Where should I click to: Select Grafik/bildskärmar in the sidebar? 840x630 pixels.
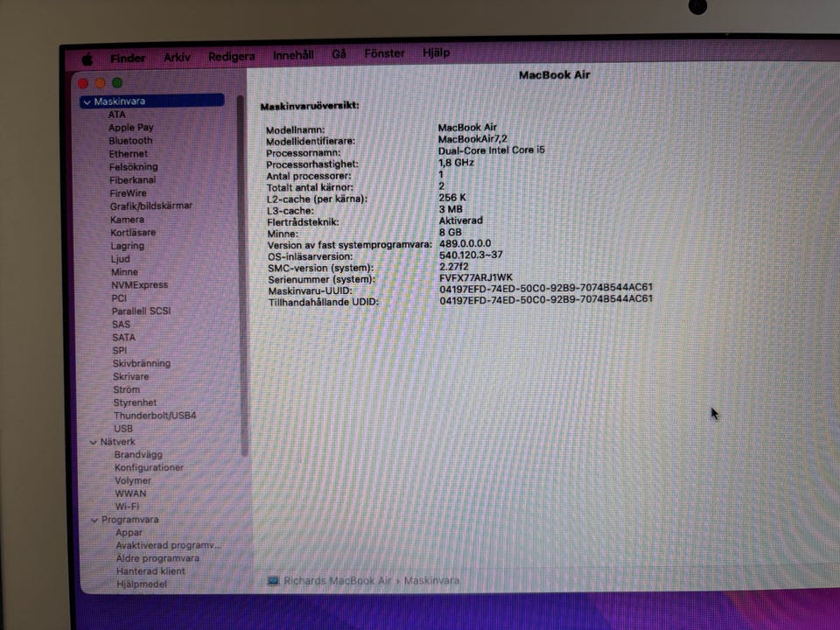tap(151, 206)
